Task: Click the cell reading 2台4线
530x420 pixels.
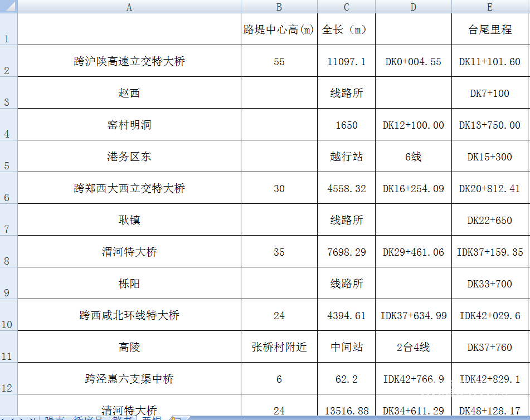Action: [413, 347]
